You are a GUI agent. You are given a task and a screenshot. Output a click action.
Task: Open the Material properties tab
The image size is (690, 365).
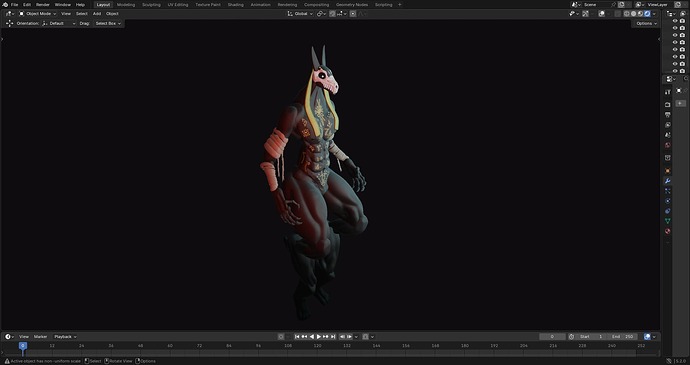point(668,231)
